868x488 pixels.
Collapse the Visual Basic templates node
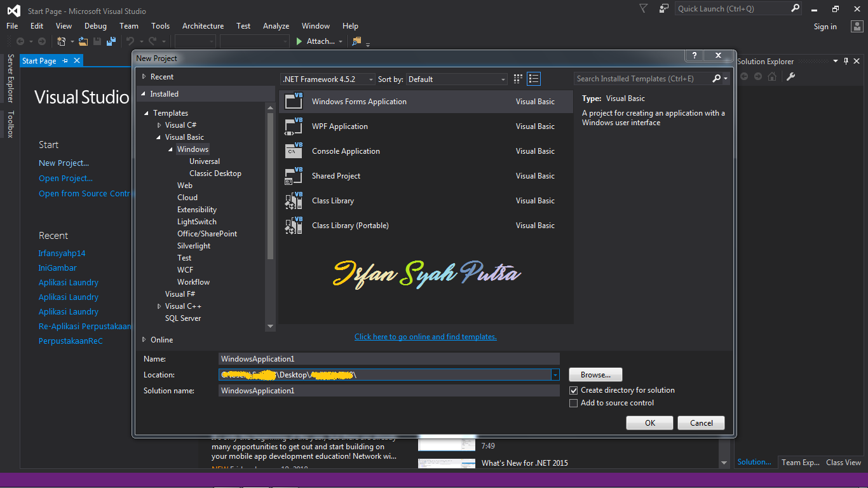(x=159, y=137)
